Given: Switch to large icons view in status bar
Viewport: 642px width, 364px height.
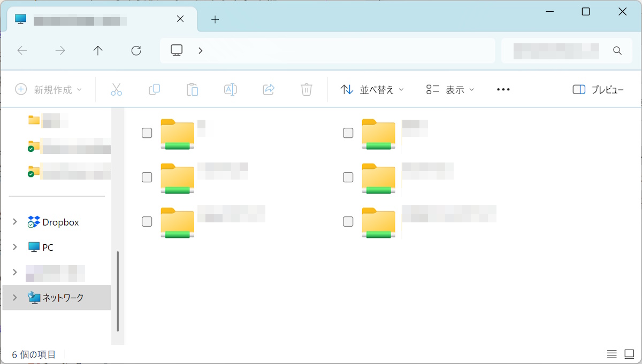Looking at the screenshot, I should point(629,354).
